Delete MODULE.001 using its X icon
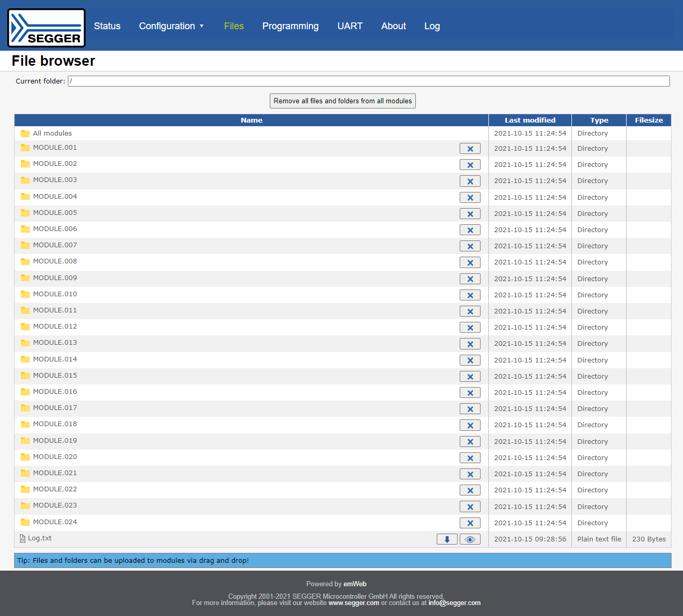 [470, 149]
